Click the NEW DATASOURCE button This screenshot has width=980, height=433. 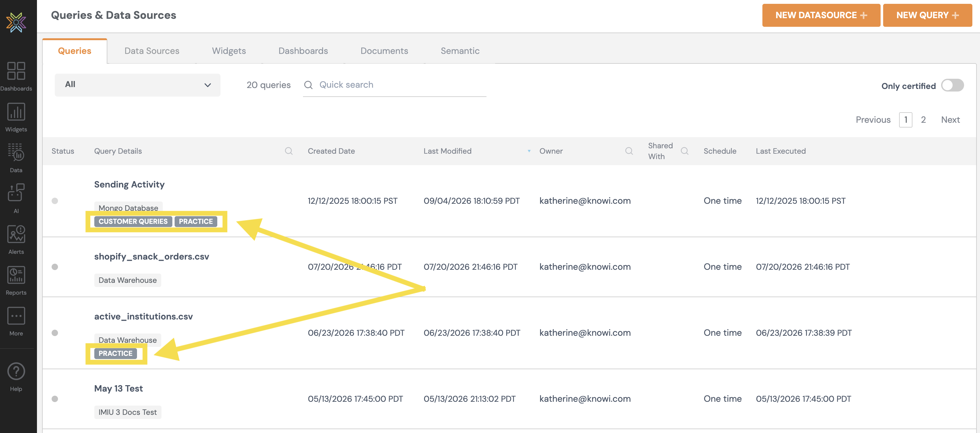click(x=821, y=15)
